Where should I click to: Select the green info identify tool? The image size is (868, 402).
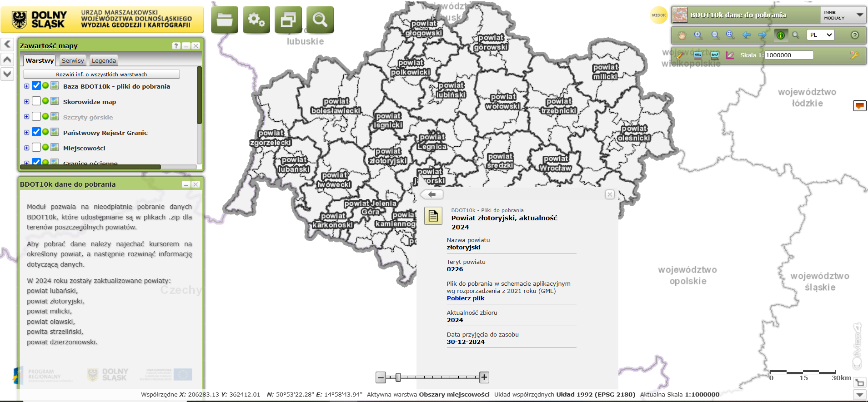pyautogui.click(x=781, y=35)
